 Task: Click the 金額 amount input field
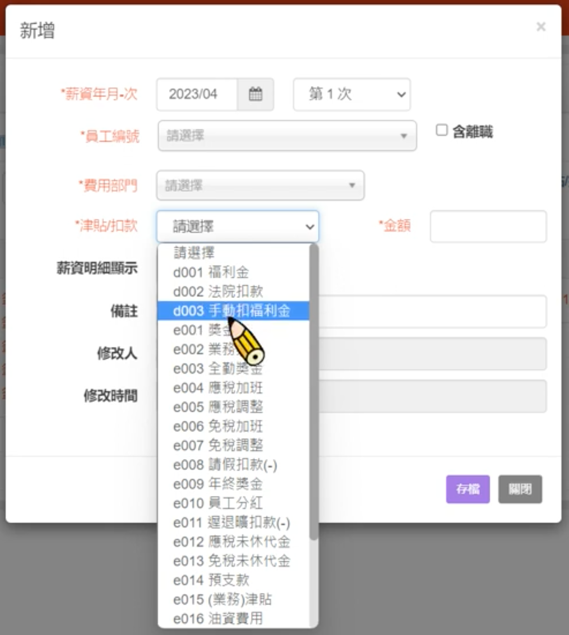pos(488,226)
